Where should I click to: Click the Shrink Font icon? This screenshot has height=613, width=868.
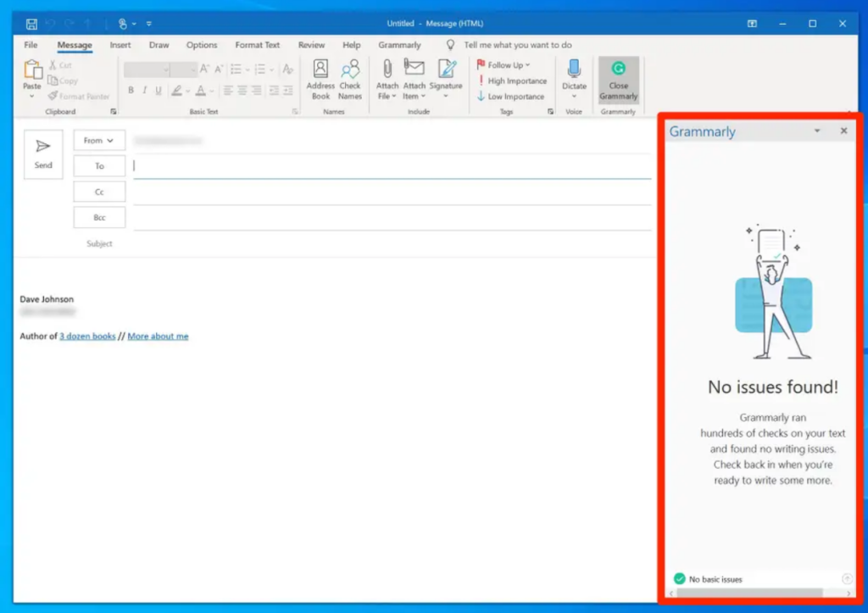[219, 70]
